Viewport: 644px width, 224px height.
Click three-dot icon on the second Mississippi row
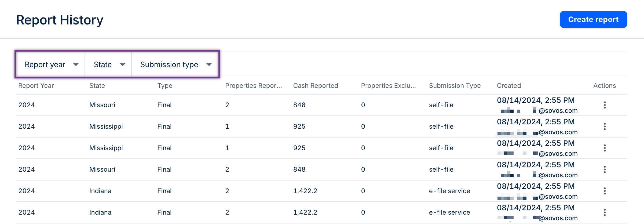pos(605,148)
